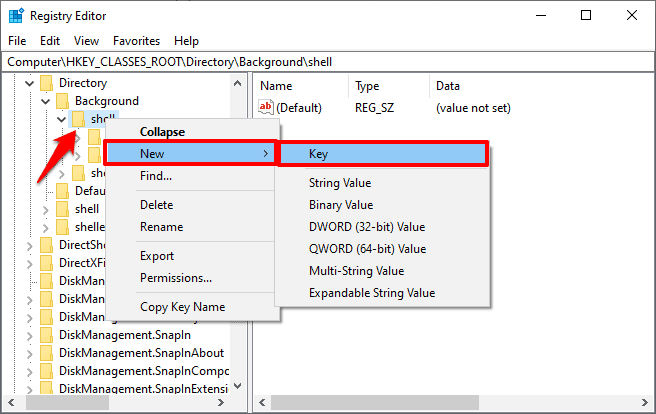Click Copy Key Name entry

[182, 307]
